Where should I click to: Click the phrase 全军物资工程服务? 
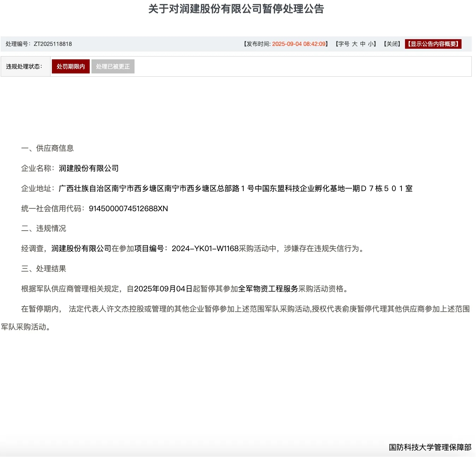268,289
